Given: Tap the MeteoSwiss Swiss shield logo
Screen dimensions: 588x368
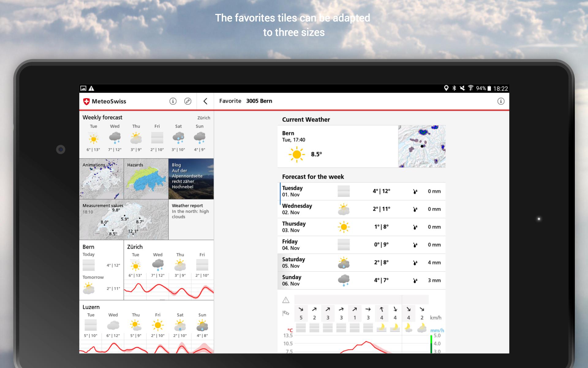Looking at the screenshot, I should [86, 102].
